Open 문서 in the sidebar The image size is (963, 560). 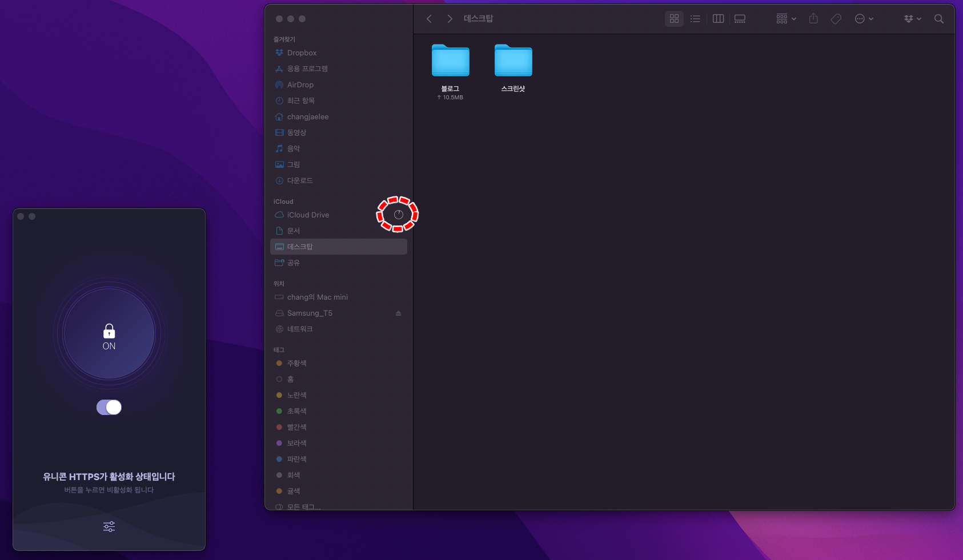click(339, 231)
